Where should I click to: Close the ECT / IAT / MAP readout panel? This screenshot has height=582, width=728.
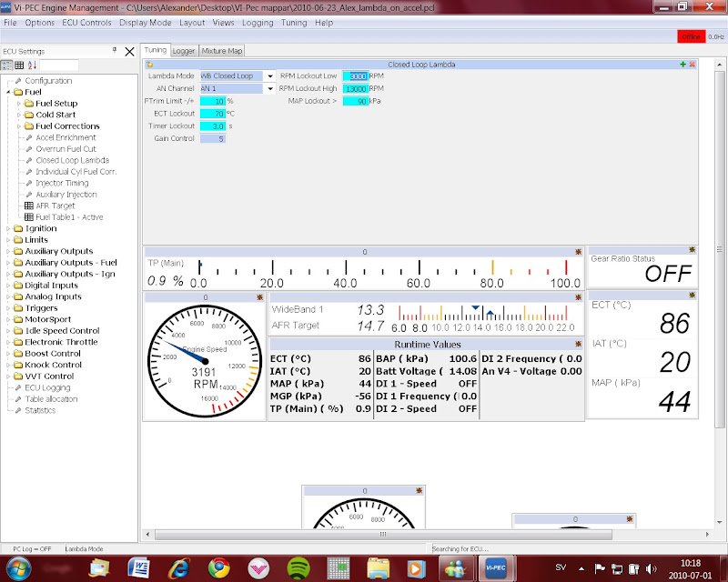[x=692, y=296]
